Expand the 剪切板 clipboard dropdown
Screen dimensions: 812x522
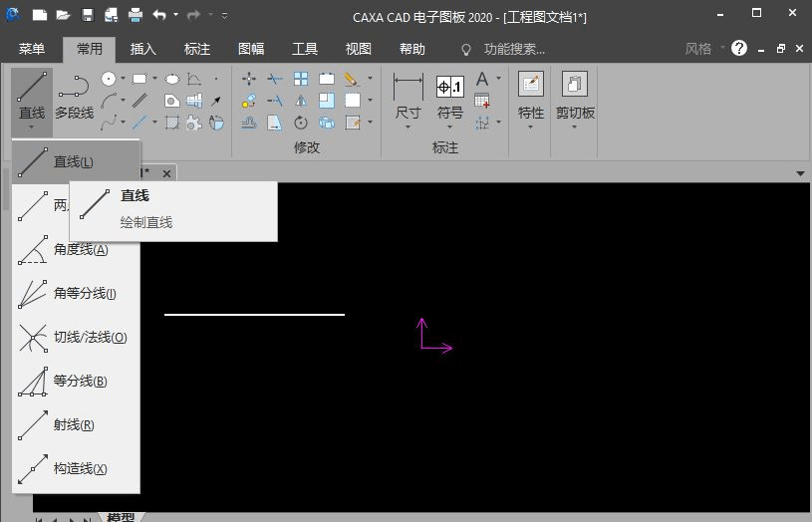click(575, 127)
